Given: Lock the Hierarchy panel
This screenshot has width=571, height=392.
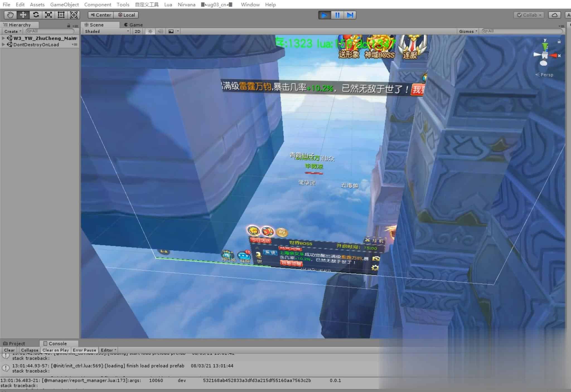Looking at the screenshot, I should 69,25.
